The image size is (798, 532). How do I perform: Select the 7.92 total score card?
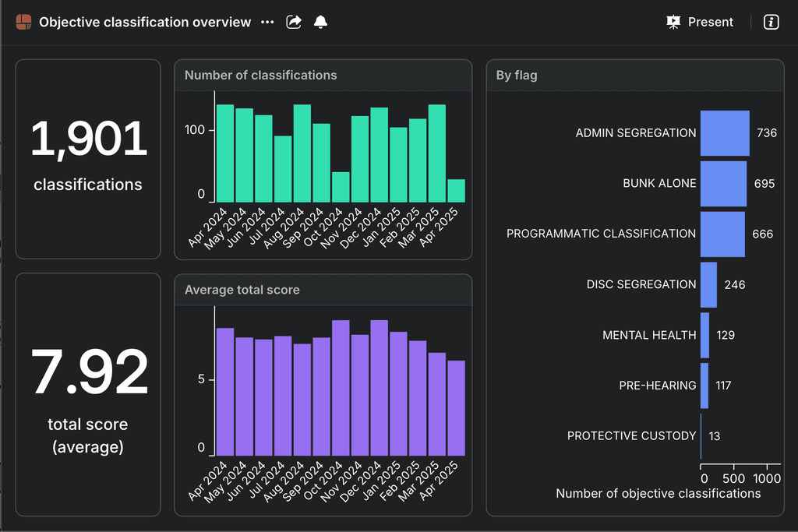[88, 394]
